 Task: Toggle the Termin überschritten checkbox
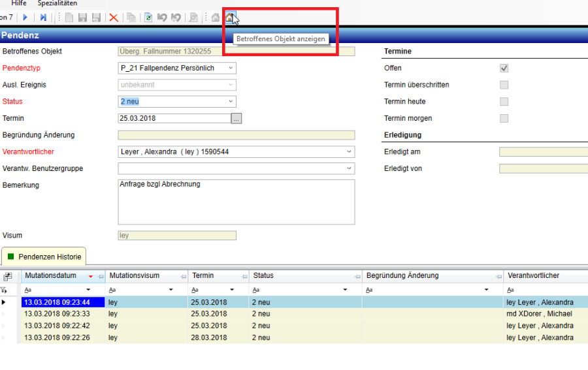tap(504, 85)
